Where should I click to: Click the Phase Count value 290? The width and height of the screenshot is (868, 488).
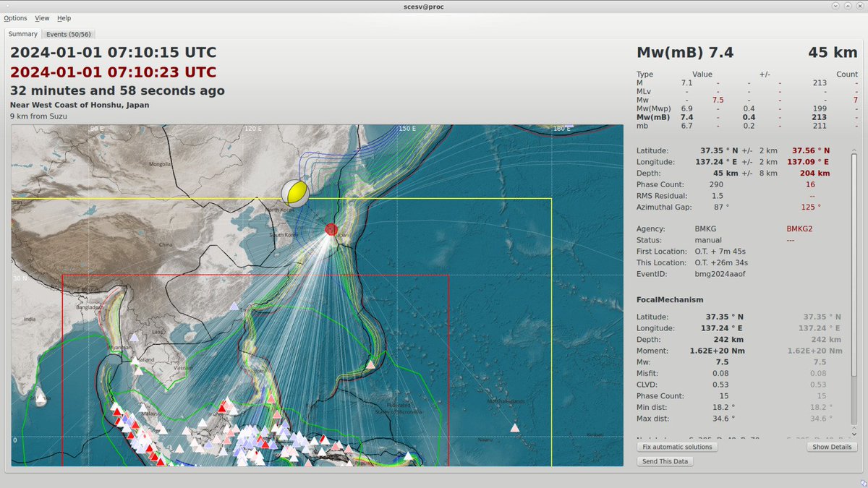tap(716, 184)
